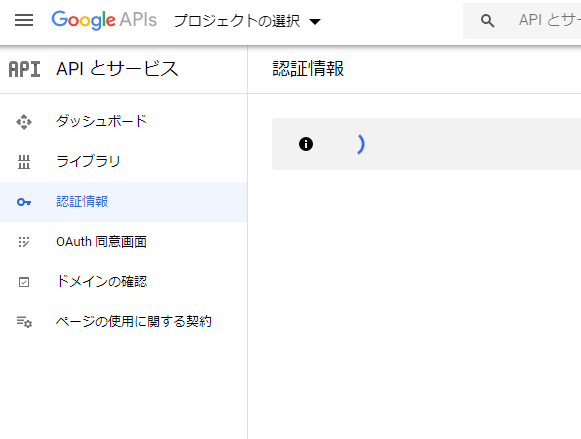This screenshot has width=581, height=439.
Task: Click the API とサービス sidebar title
Action: point(117,69)
